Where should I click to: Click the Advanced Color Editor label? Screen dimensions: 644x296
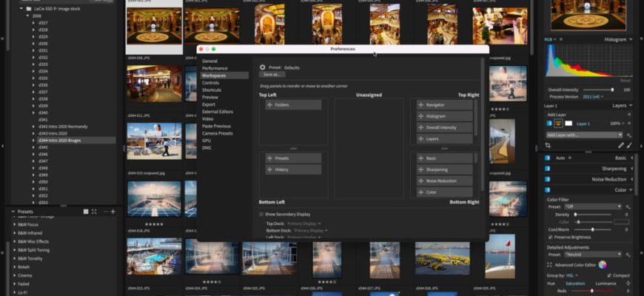tap(575, 265)
